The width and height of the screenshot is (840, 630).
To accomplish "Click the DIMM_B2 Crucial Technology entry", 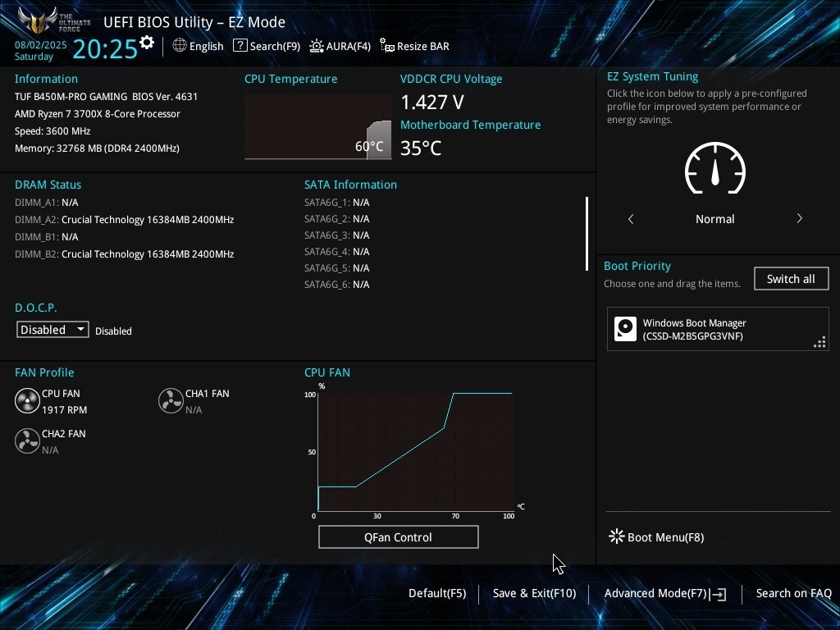I will pos(125,254).
